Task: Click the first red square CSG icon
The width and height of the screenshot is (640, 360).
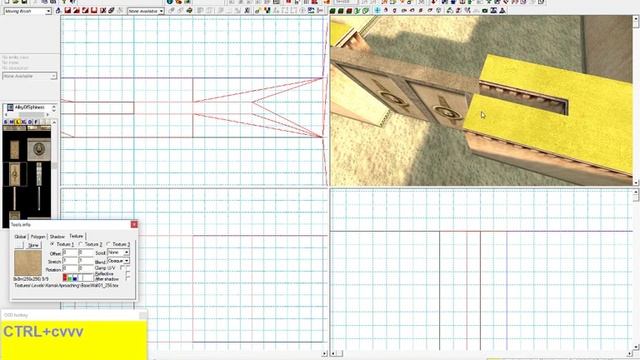Action: tap(68, 11)
